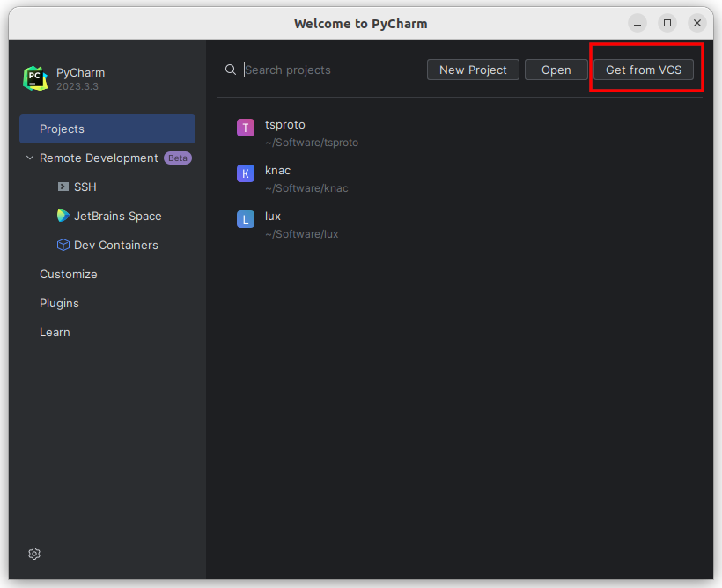Click the PyCharm logo icon
The height and width of the screenshot is (588, 722).
point(35,78)
